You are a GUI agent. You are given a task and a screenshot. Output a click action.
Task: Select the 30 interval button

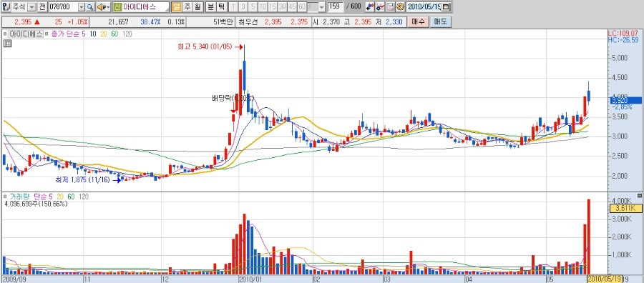pos(282,7)
